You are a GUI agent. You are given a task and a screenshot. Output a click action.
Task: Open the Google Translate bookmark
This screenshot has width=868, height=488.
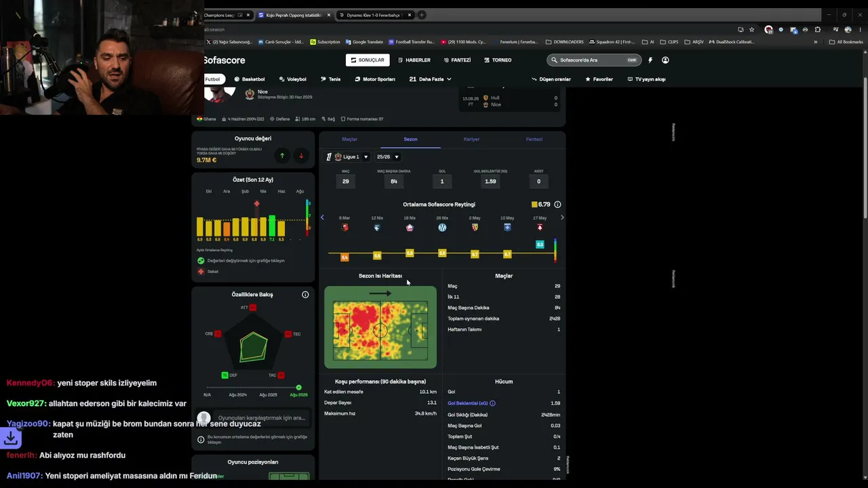click(364, 42)
